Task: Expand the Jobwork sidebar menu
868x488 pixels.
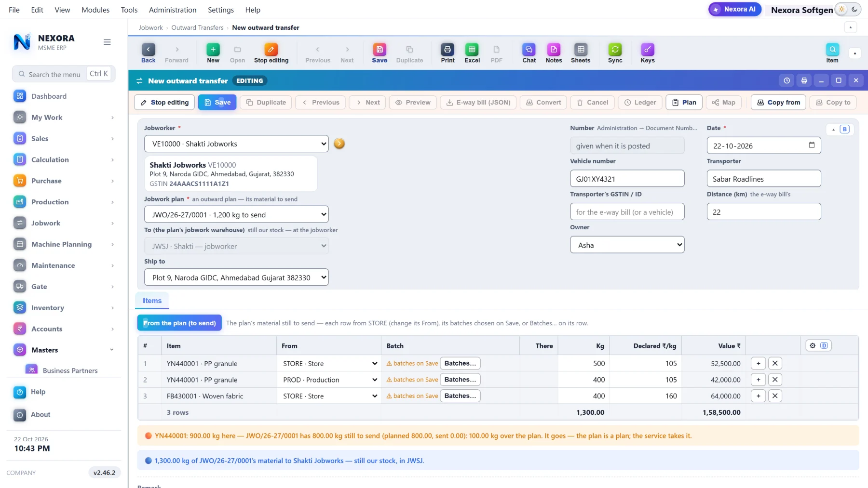Action: tap(64, 223)
